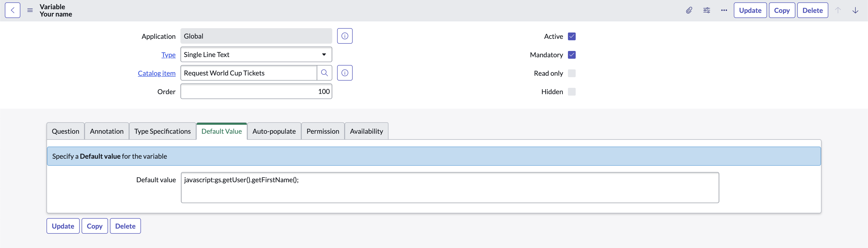Click the info icon beside Catalog item

pos(345,73)
